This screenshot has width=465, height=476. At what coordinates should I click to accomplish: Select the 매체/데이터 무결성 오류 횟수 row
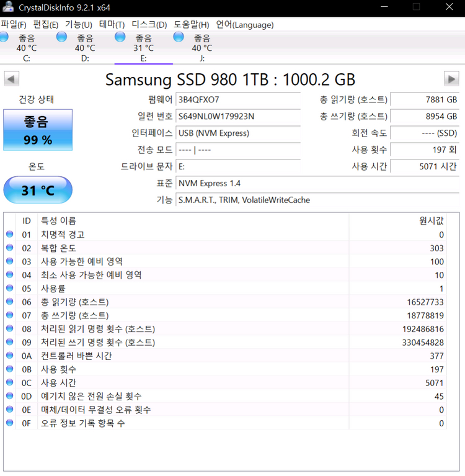click(225, 410)
